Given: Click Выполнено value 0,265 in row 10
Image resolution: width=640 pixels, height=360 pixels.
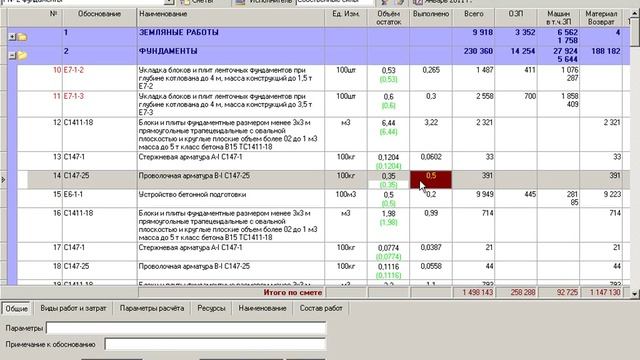Looking at the screenshot, I should tap(431, 70).
